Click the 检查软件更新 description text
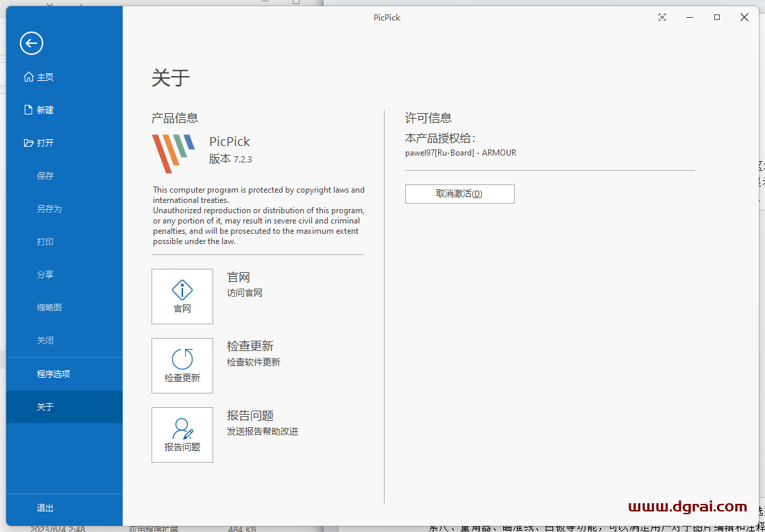Screen dimensions: 765x532 tap(254, 362)
